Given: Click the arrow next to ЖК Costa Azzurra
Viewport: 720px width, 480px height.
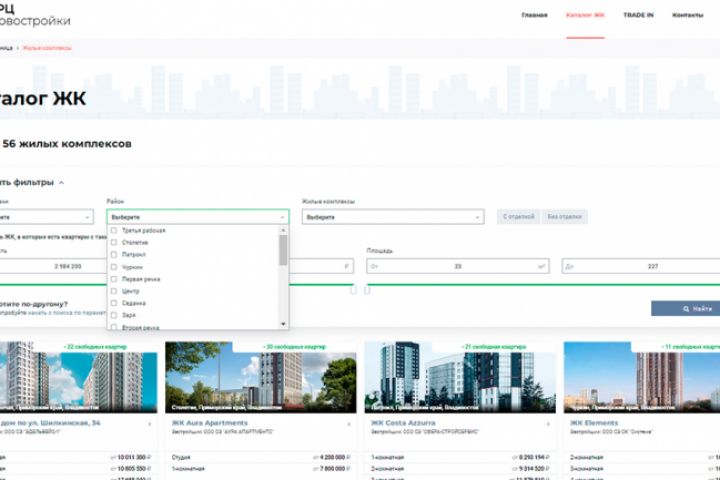Looking at the screenshot, I should pos(548,424).
